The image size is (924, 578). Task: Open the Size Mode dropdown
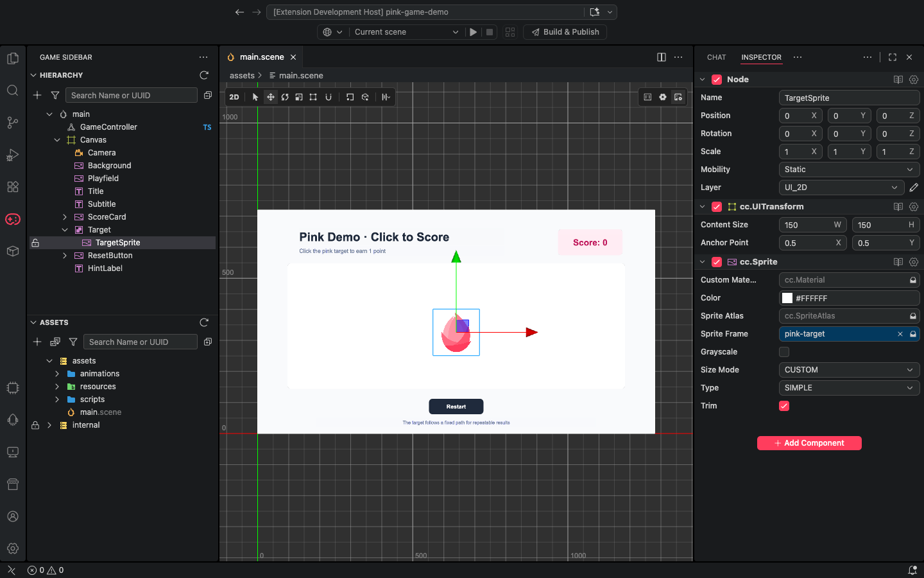click(849, 370)
